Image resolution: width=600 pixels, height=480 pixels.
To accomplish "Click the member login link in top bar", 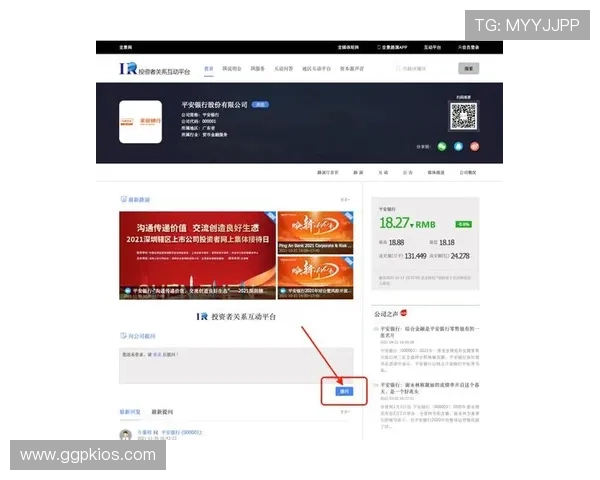I will pos(468,47).
